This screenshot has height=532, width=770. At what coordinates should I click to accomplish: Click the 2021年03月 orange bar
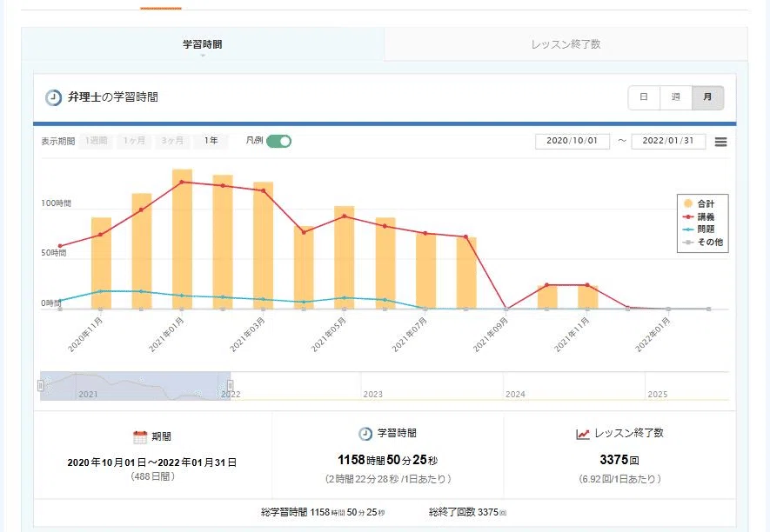pyautogui.click(x=264, y=245)
